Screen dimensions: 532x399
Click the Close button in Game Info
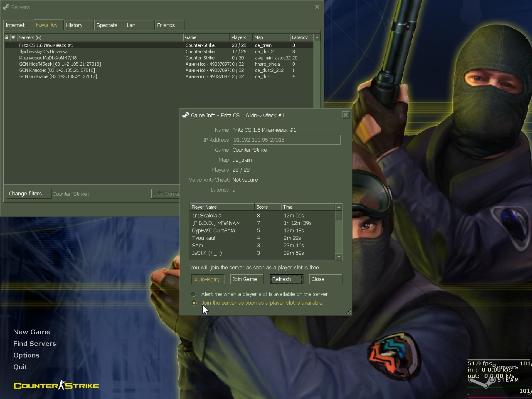[325, 279]
